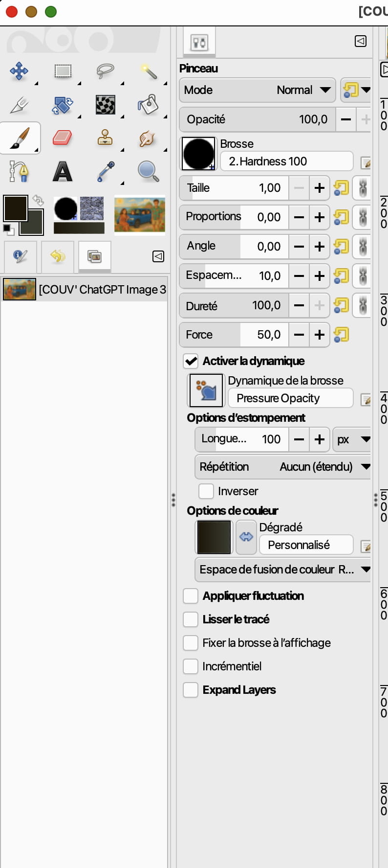Select the Bucket Fill tool
This screenshot has height=868, width=388.
[148, 105]
